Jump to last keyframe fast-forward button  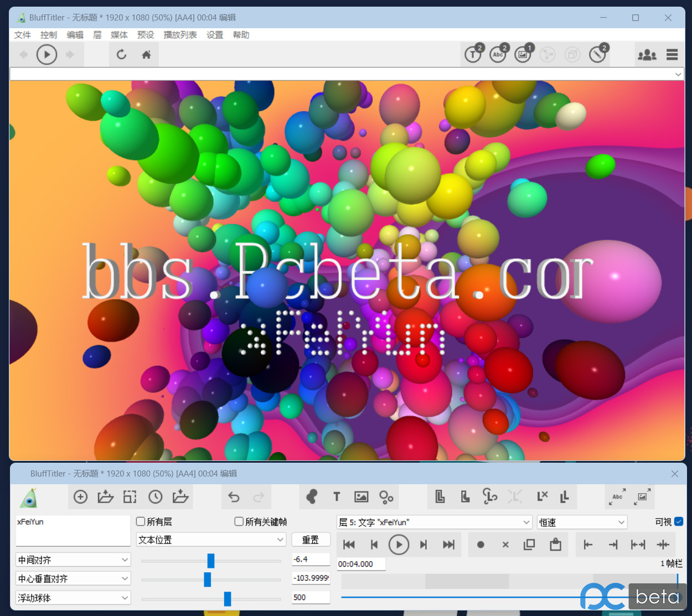coord(448,545)
